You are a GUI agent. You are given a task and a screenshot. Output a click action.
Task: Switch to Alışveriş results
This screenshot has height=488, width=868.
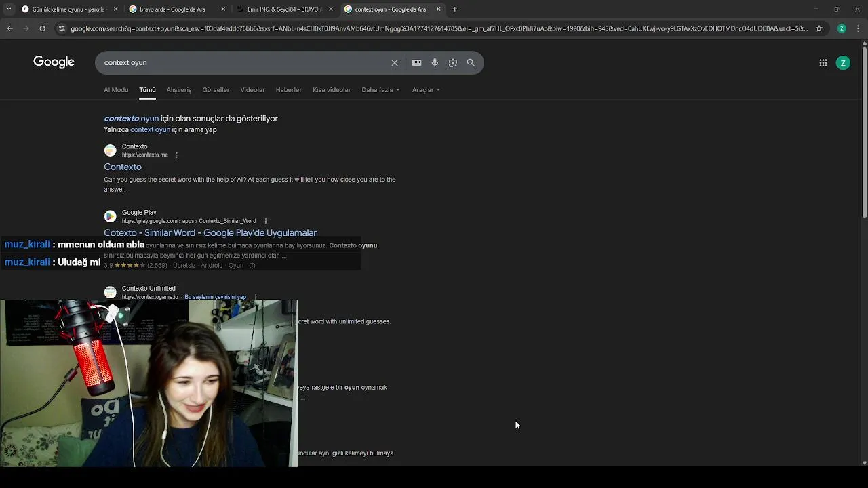[x=179, y=90]
